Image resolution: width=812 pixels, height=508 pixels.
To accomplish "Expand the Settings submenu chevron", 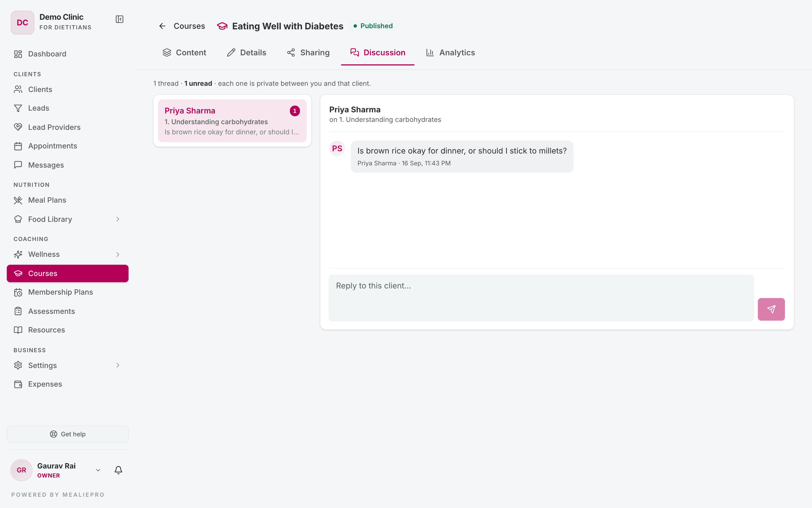I will pyautogui.click(x=118, y=365).
